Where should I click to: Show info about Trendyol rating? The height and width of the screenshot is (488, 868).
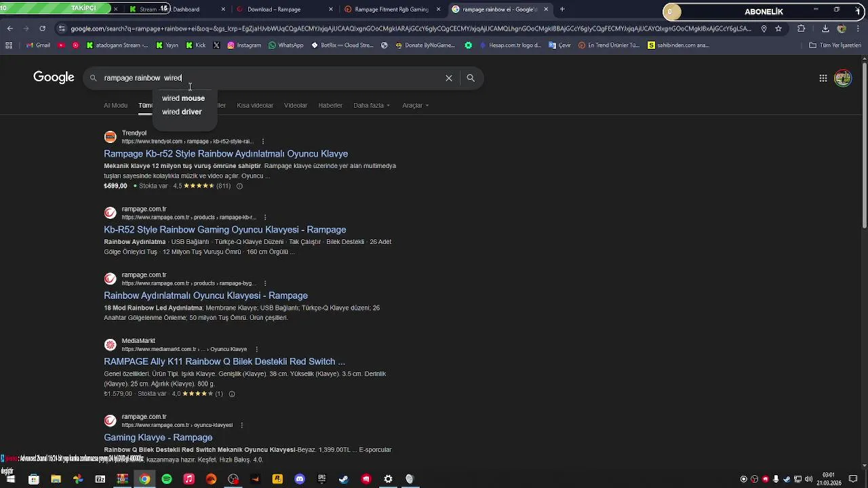point(239,186)
